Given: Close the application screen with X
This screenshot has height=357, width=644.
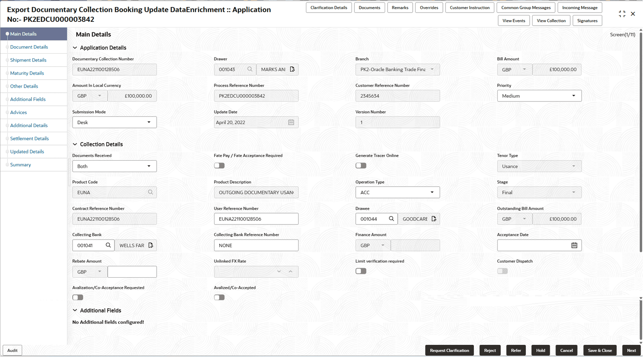Looking at the screenshot, I should click(x=633, y=14).
